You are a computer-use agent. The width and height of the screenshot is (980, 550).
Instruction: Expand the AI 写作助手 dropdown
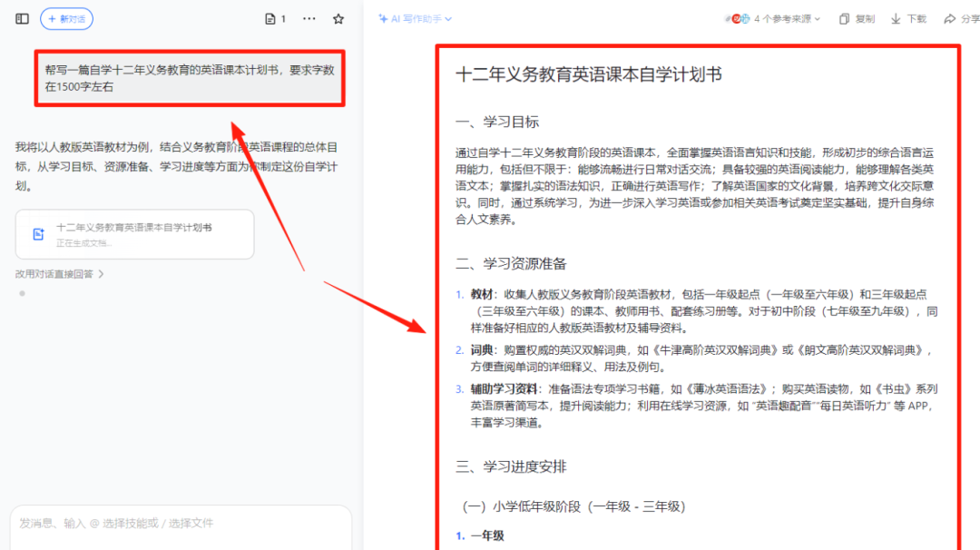(415, 19)
